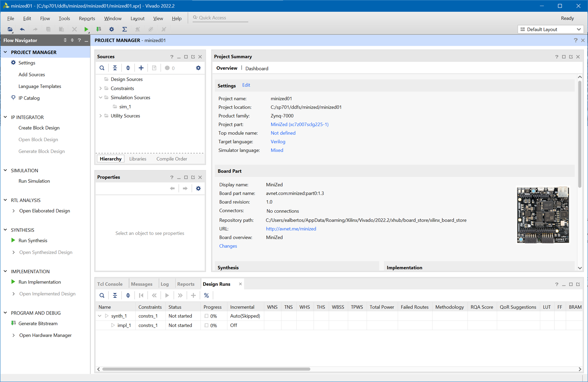Click the Project Summary vertical scrollbar

click(580, 134)
